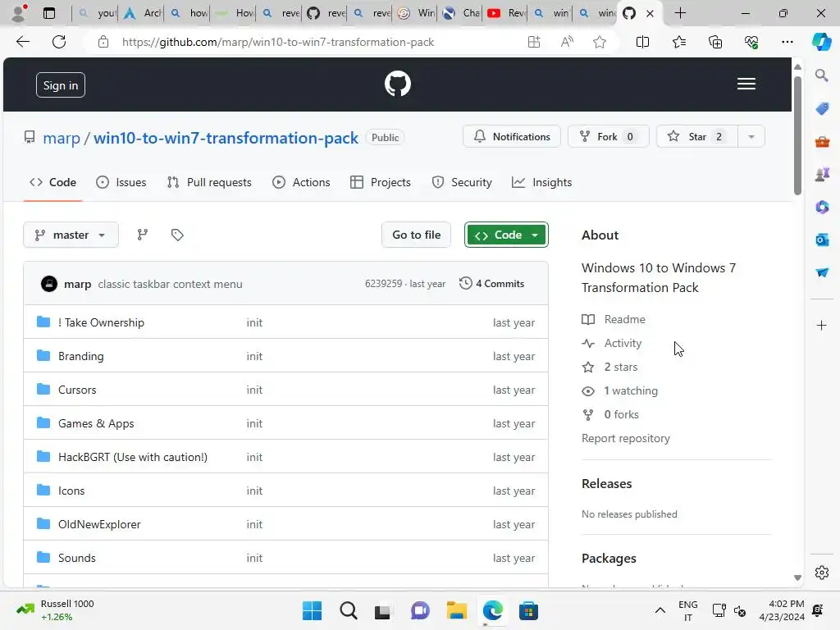Open a new browser tab

coord(680,13)
